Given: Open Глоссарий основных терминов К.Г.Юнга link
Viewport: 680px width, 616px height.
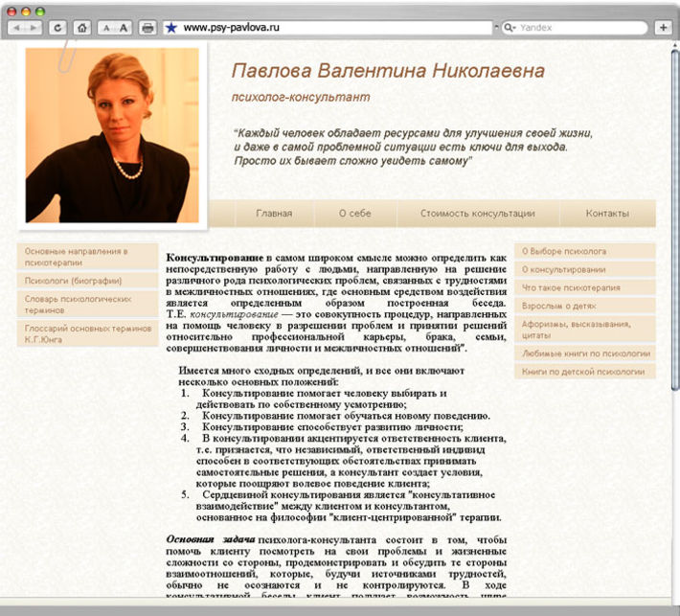Looking at the screenshot, I should click(x=87, y=333).
